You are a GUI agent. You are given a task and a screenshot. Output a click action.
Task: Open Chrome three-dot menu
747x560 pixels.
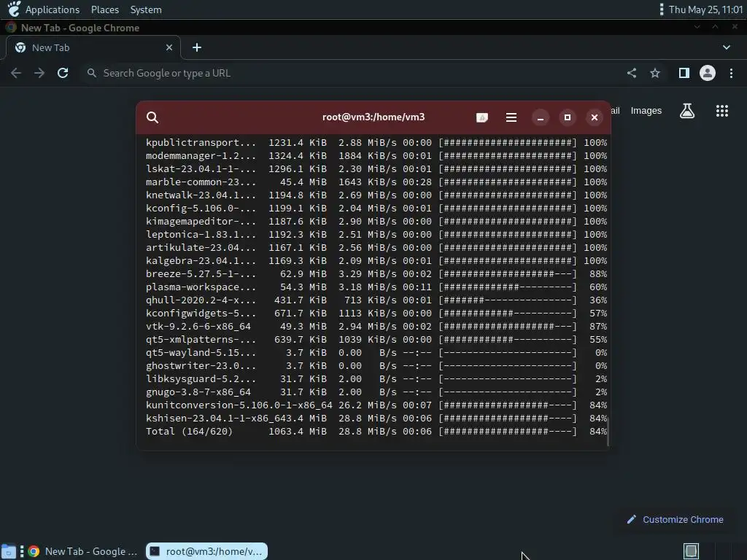pos(731,73)
